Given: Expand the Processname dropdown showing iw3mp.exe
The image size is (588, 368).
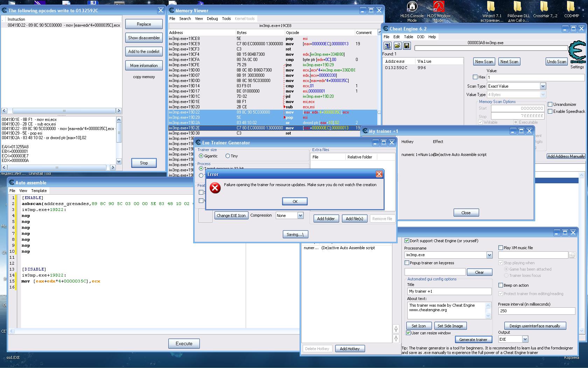Looking at the screenshot, I should (489, 255).
